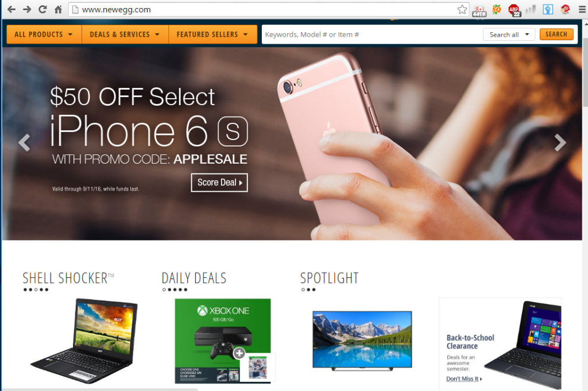
Task: Follow the Don't Miss It link
Action: coord(464,379)
